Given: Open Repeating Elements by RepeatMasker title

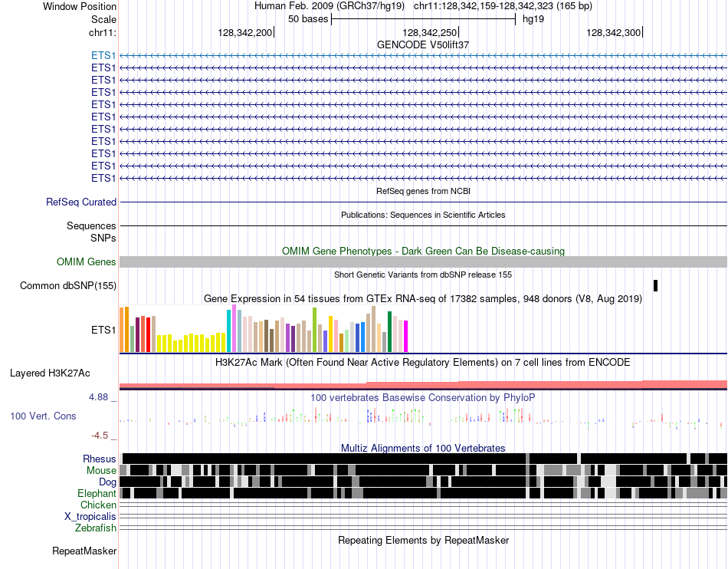Looking at the screenshot, I should pos(423,540).
